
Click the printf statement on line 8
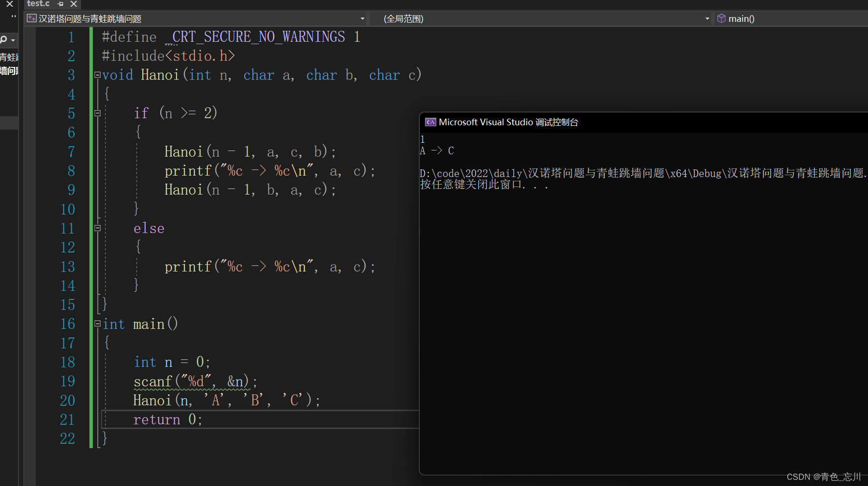point(270,171)
